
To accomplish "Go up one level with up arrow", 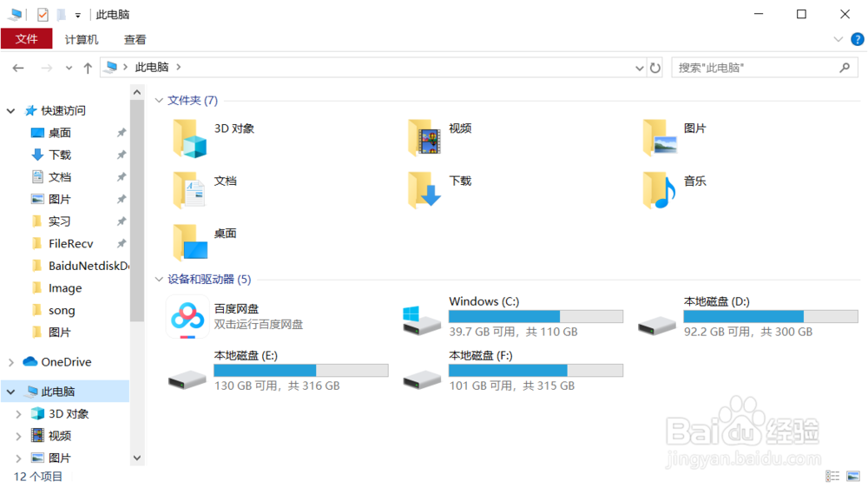I will click(88, 68).
